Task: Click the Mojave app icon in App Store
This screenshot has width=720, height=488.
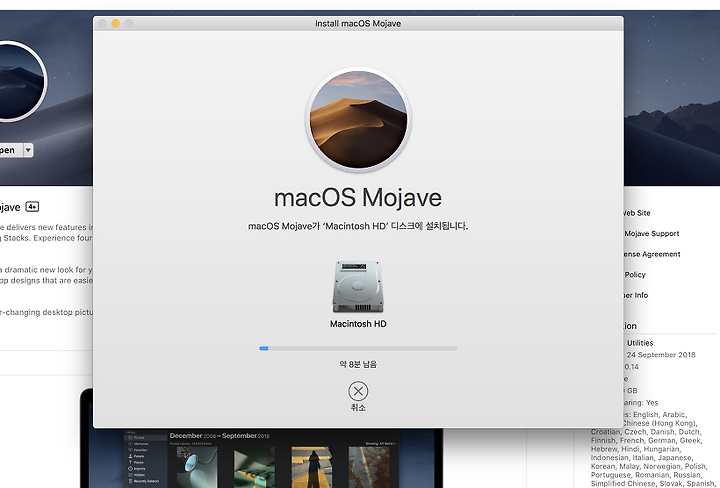Action: pos(22,82)
